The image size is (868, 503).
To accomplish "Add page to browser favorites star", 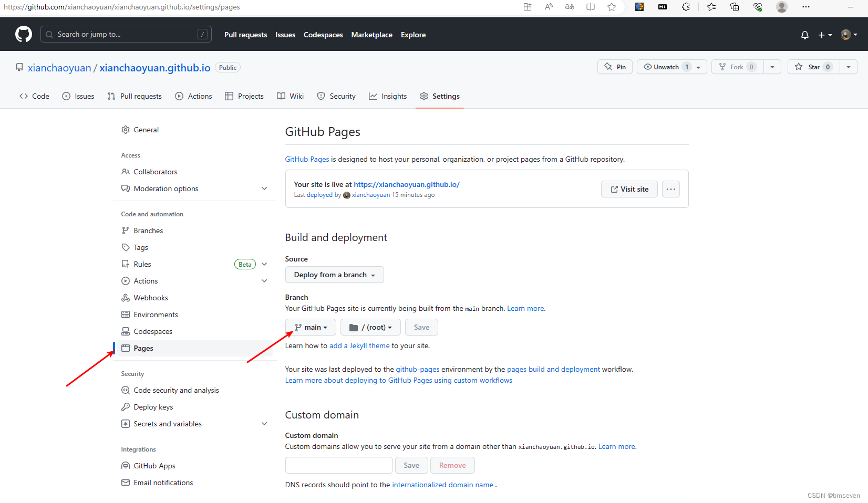I will pyautogui.click(x=612, y=7).
